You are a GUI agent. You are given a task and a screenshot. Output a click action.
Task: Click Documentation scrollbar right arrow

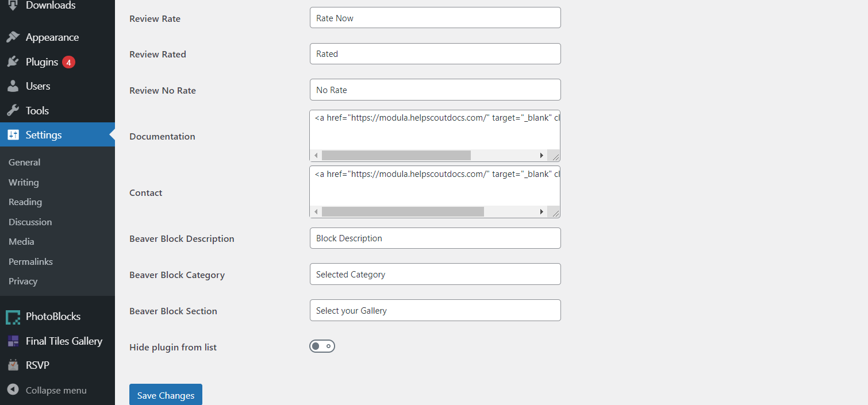click(x=541, y=156)
